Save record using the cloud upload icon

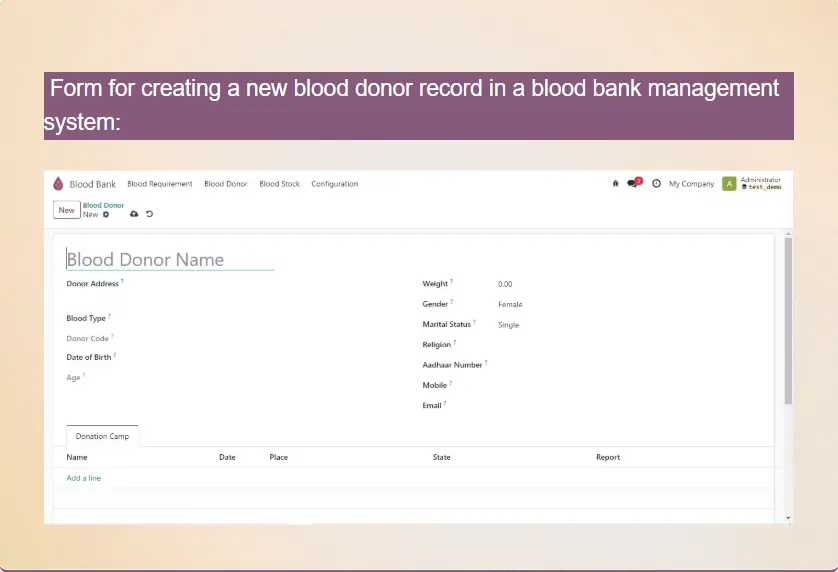(x=134, y=214)
